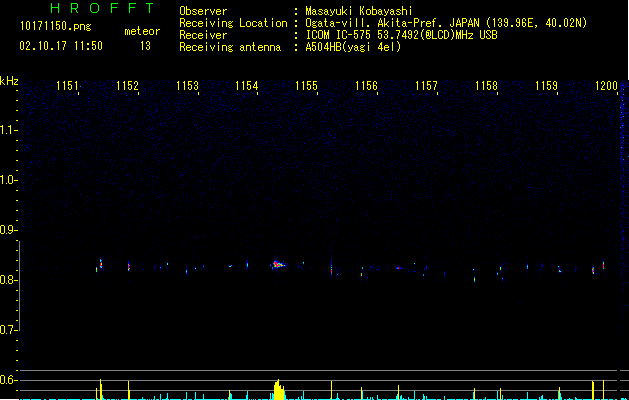Click the kHz axis unit label
This screenshot has height=400, width=629.
pos(9,81)
